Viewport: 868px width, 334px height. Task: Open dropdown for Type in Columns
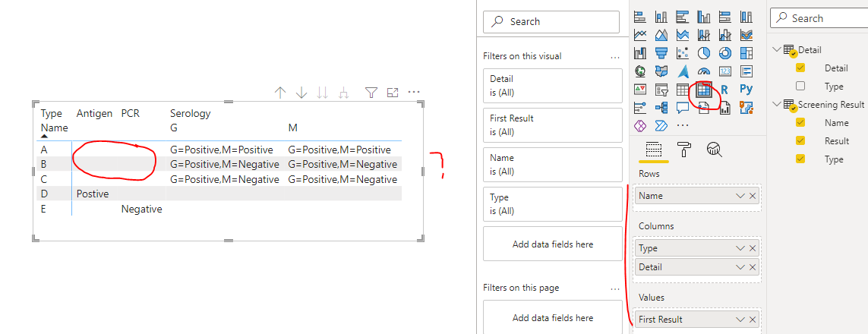point(740,248)
